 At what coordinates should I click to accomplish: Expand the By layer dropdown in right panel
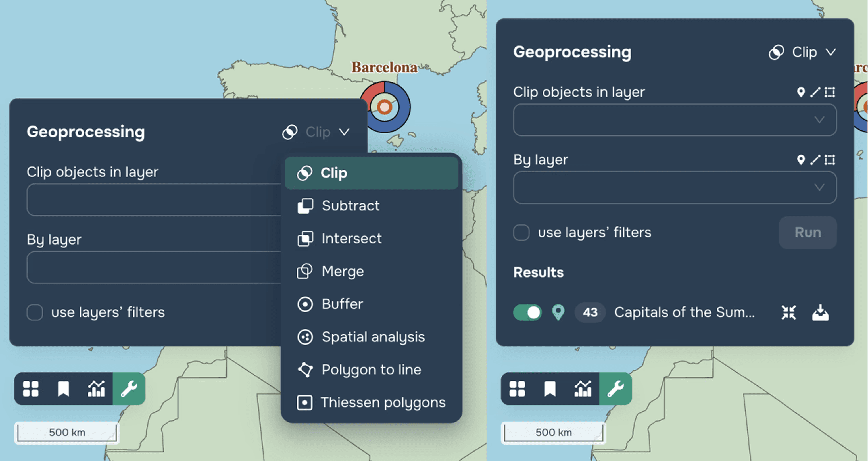pyautogui.click(x=675, y=187)
